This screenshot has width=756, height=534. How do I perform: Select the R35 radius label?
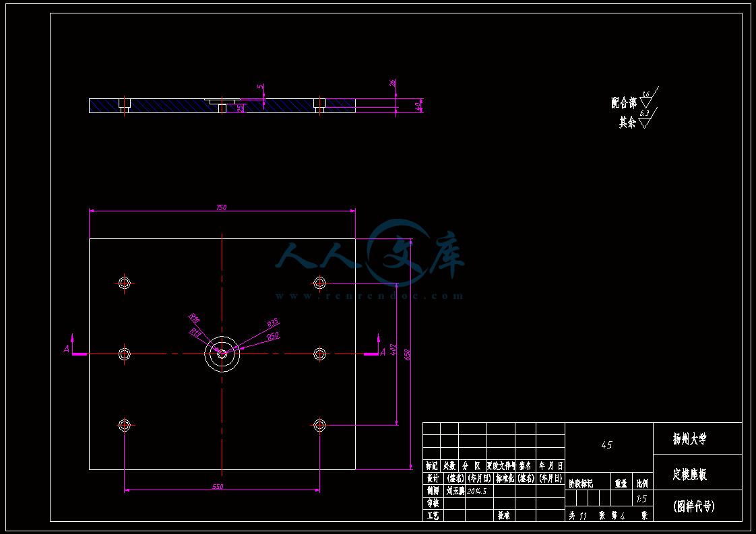tap(273, 323)
